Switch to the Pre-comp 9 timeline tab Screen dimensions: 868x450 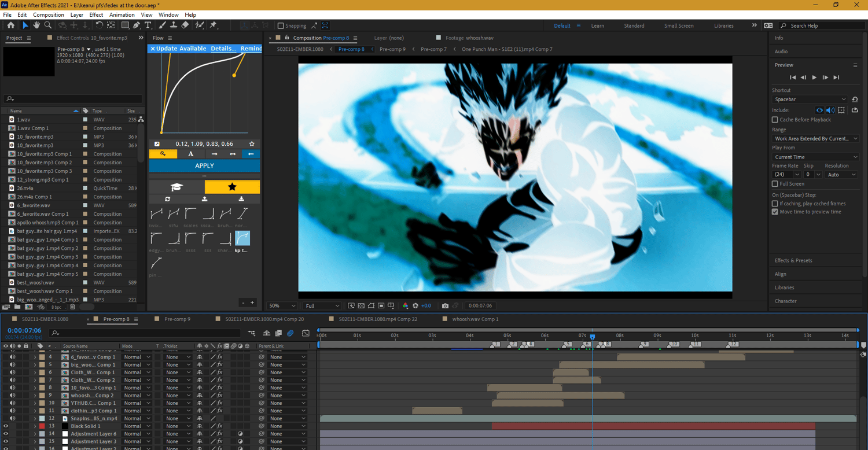coord(177,319)
